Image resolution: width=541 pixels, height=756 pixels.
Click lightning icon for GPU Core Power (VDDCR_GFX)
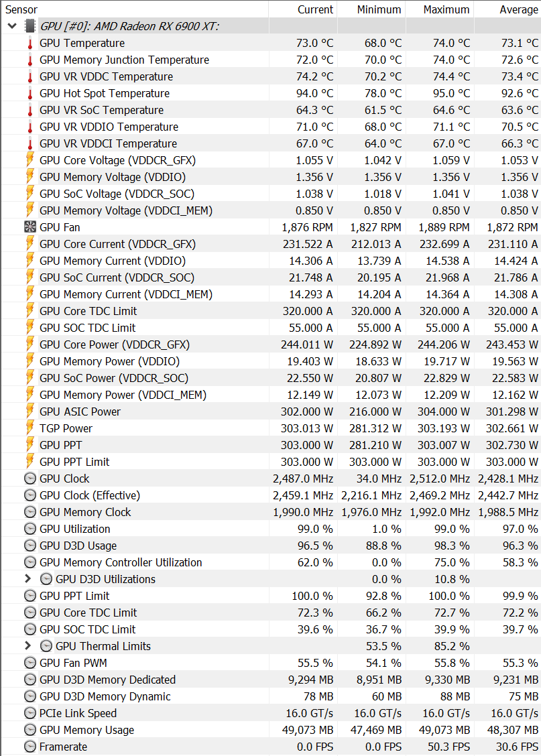30,344
